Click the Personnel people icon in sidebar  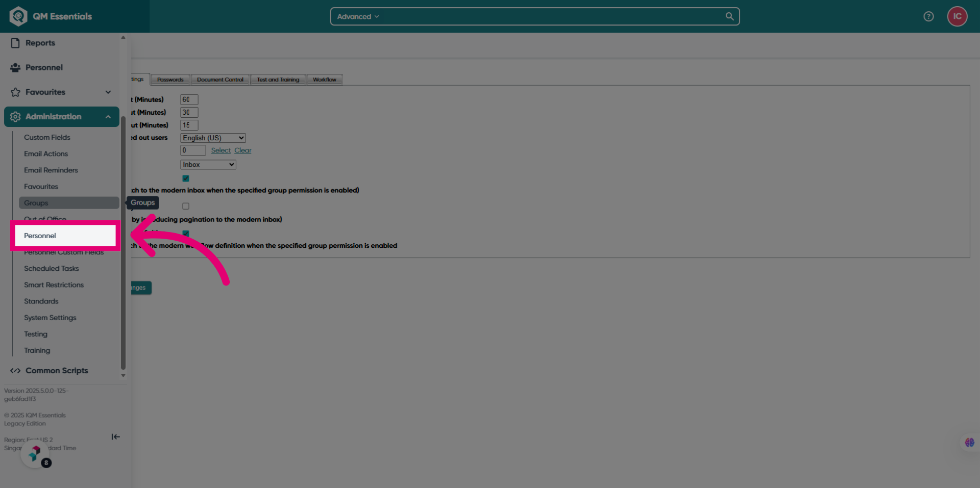tap(15, 67)
